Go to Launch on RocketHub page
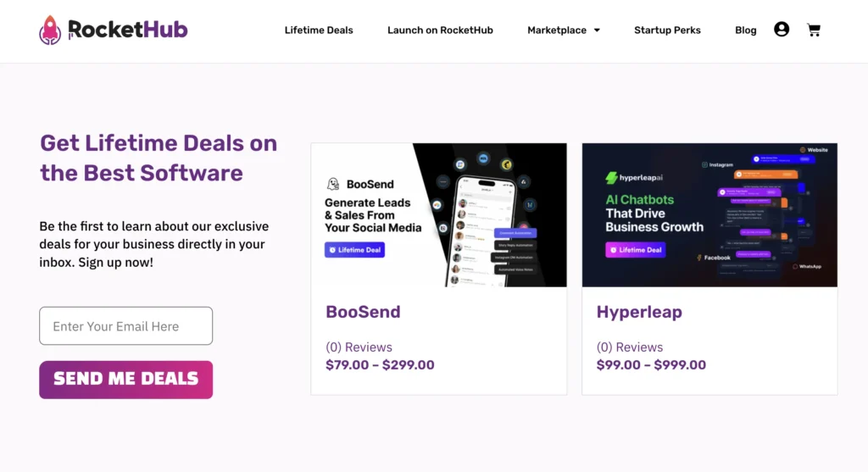The image size is (868, 472). [440, 31]
